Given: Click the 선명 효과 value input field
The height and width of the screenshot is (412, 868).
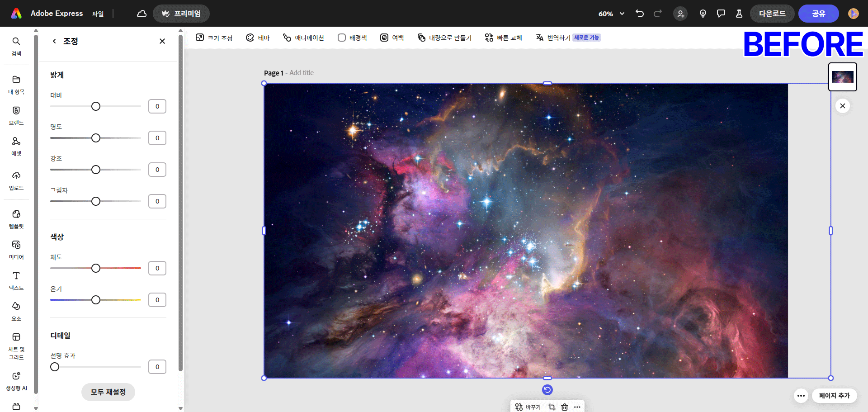Looking at the screenshot, I should pos(157,367).
